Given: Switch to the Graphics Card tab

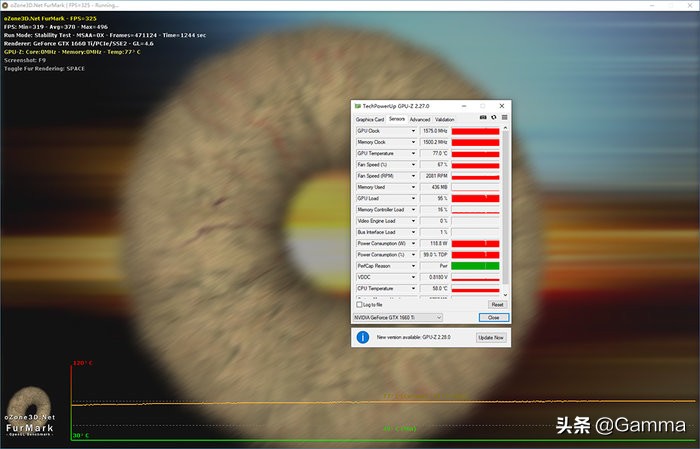Looking at the screenshot, I should (370, 119).
